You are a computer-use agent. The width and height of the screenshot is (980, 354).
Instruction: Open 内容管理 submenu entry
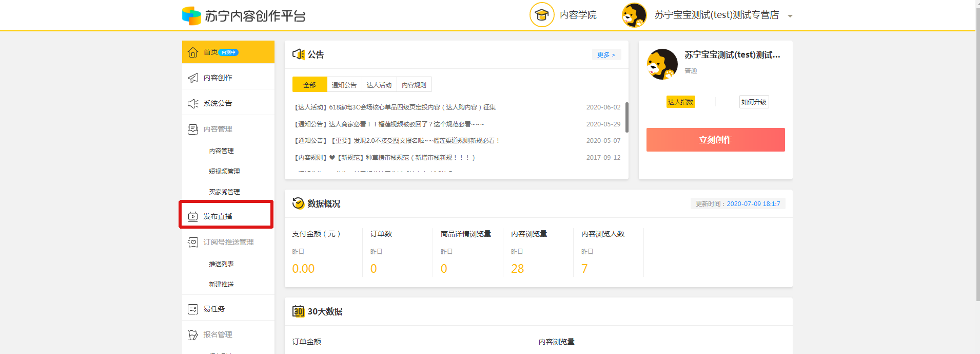[221, 151]
